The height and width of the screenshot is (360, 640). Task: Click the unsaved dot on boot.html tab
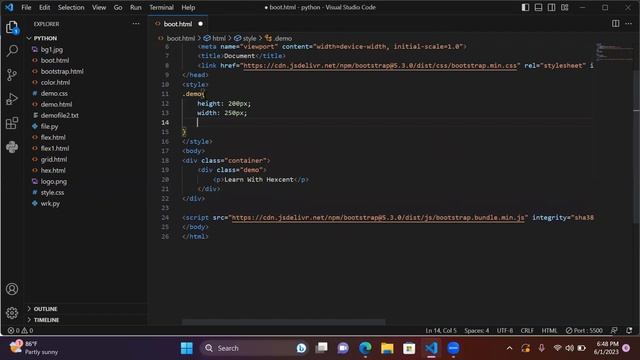pos(200,24)
